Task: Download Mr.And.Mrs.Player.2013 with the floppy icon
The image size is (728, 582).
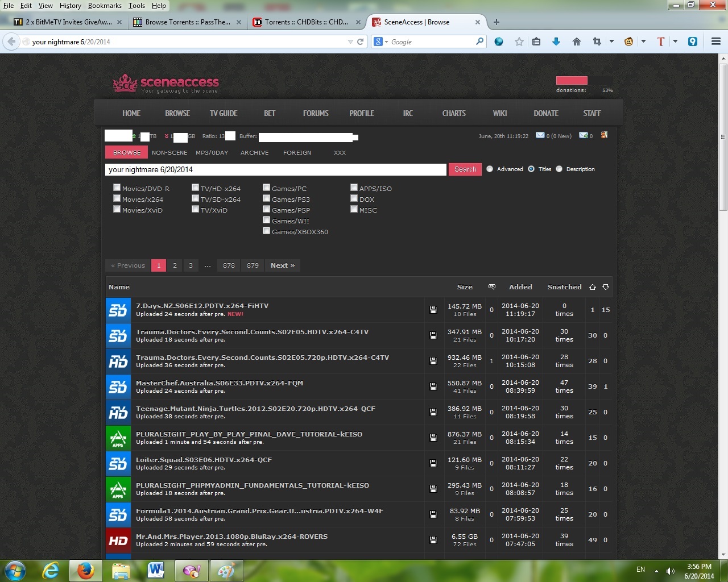Action: 433,540
